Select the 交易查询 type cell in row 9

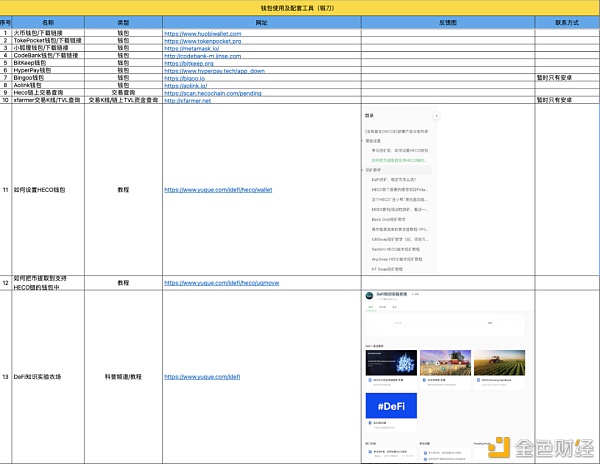click(123, 93)
